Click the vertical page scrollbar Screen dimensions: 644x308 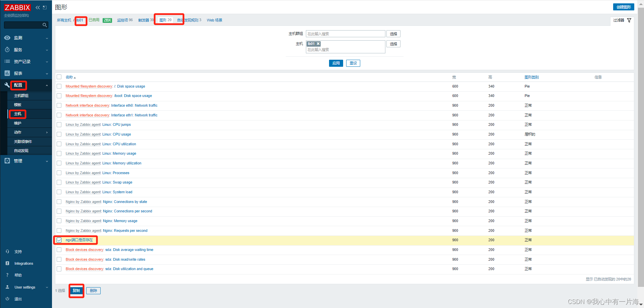[x=641, y=147]
